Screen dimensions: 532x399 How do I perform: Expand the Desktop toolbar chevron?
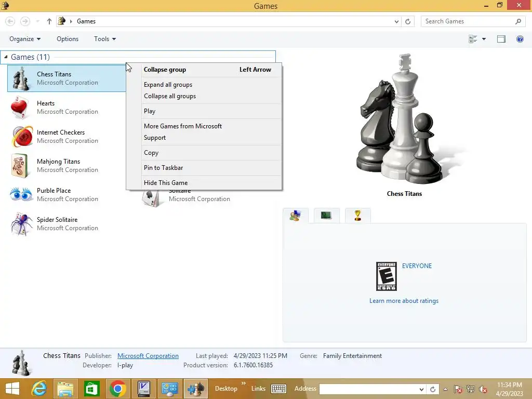click(x=244, y=383)
